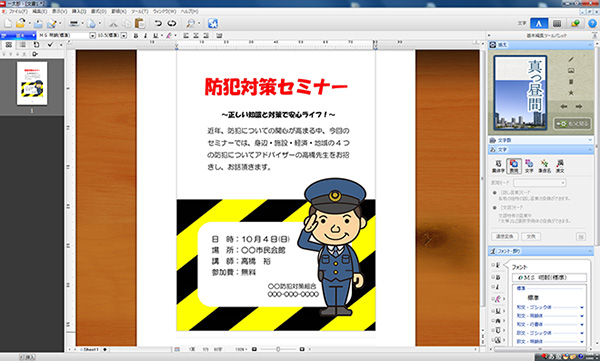Paste using the clipboard icon
Image resolution: width=600 pixels, height=361 pixels.
click(140, 23)
